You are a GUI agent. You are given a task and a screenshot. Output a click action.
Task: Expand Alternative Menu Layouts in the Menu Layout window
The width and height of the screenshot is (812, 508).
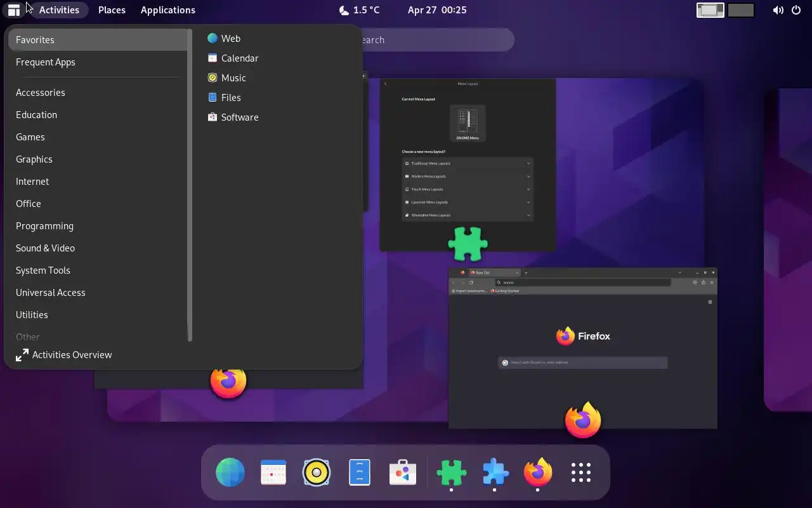[x=468, y=215]
